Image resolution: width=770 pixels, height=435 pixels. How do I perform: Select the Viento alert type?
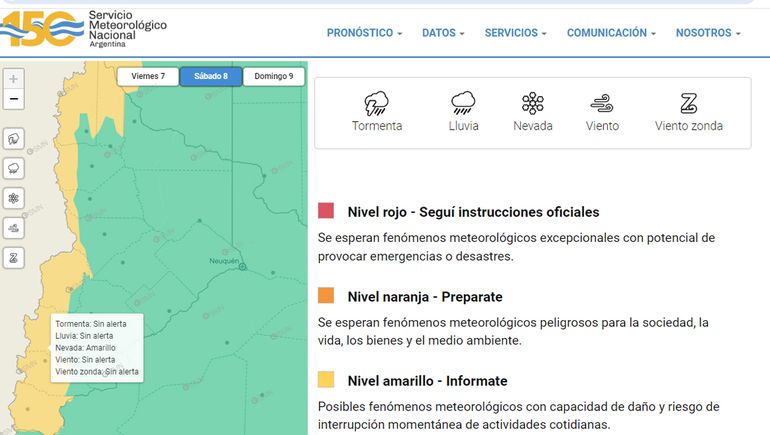(x=602, y=112)
